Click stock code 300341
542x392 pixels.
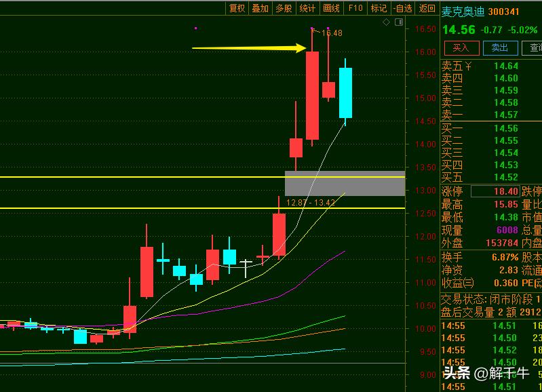pos(503,12)
